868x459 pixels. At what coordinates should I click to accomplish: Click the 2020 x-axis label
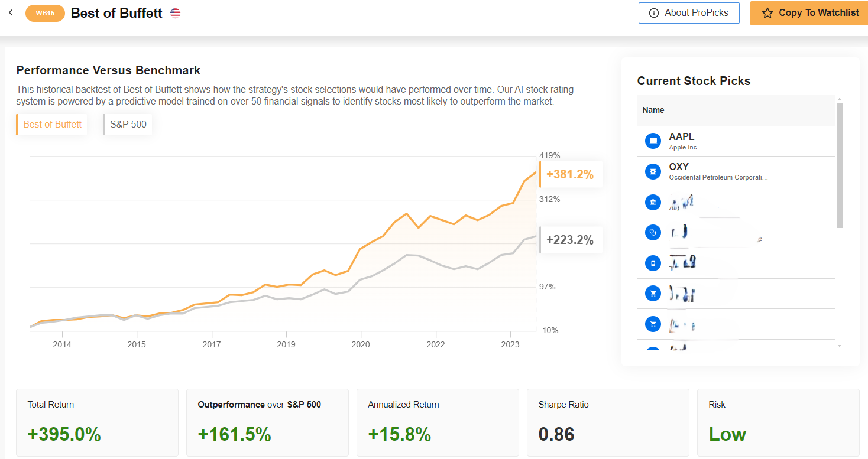(361, 344)
